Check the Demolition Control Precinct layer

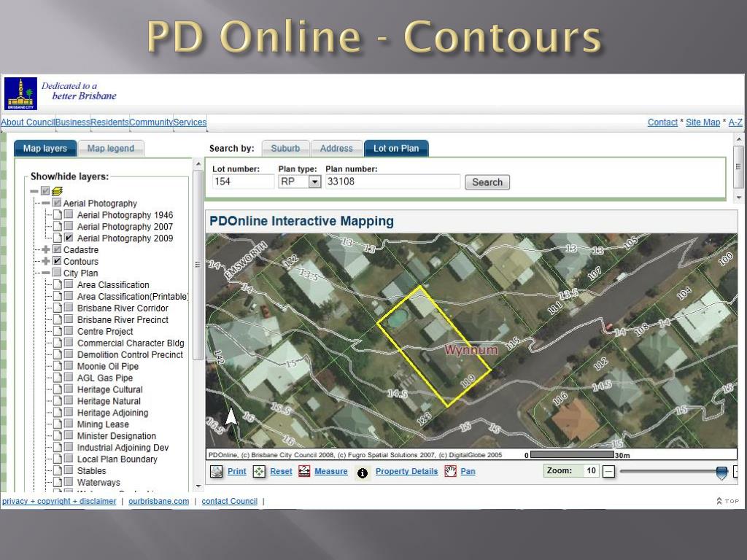tap(69, 354)
